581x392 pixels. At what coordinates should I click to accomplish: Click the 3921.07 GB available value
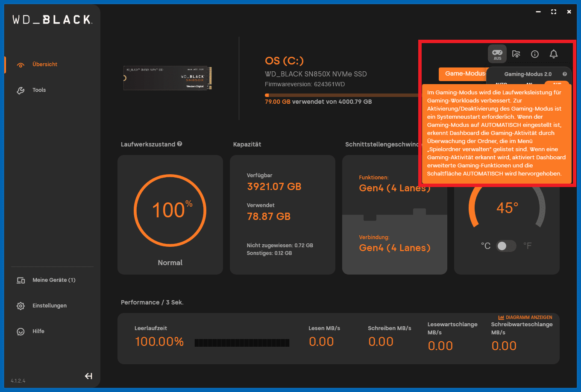click(x=274, y=187)
